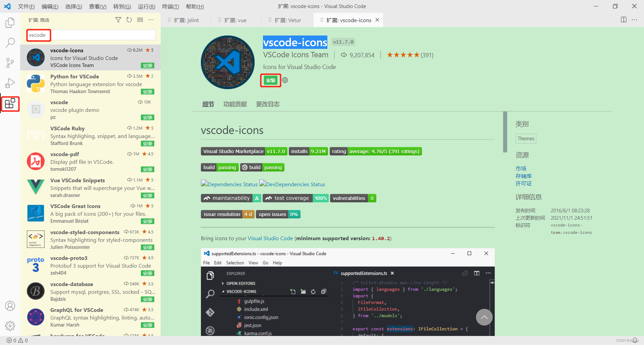Image resolution: width=644 pixels, height=345 pixels.
Task: Install vscode-pdf from list
Action: [x=148, y=169]
